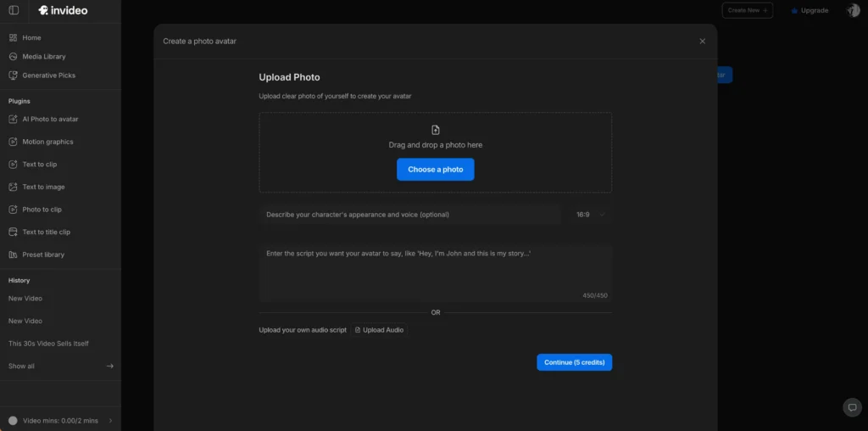
Task: Click 'Drag and drop a photo here' text
Action: [436, 145]
